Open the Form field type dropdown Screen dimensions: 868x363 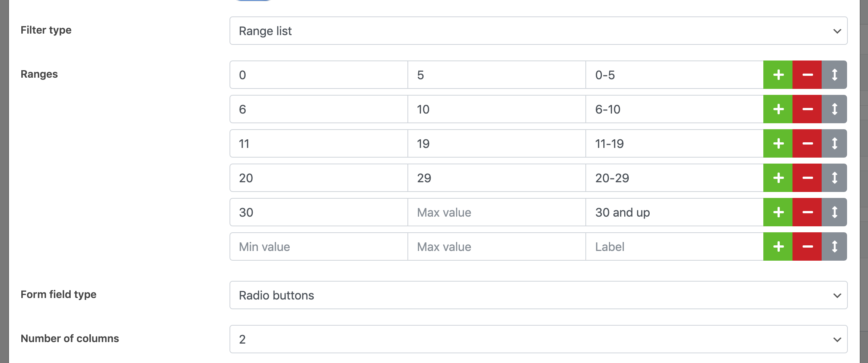pyautogui.click(x=538, y=295)
